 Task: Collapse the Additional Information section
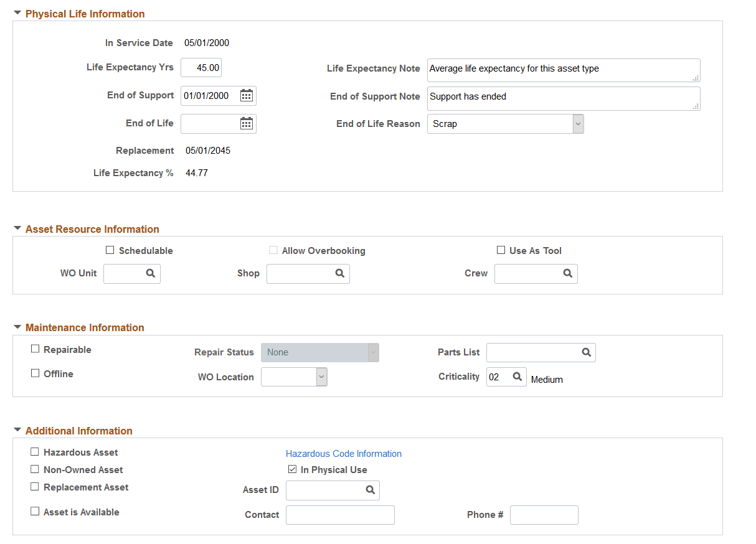(x=17, y=430)
